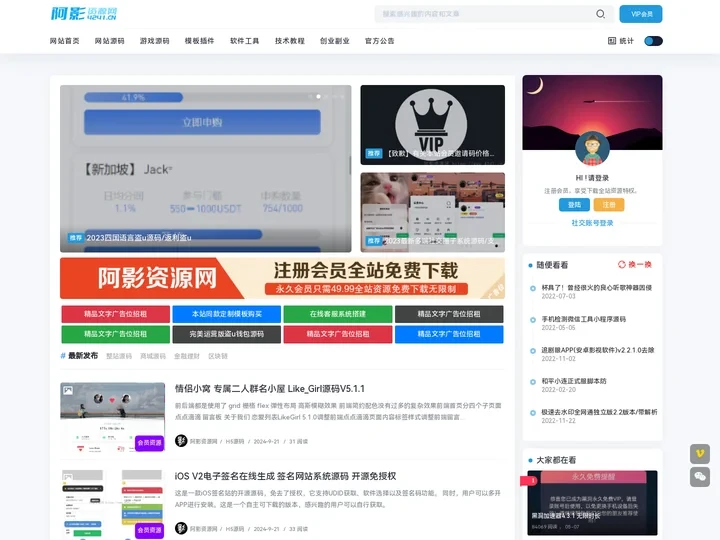Select the 整站源码 tab

pyautogui.click(x=119, y=356)
